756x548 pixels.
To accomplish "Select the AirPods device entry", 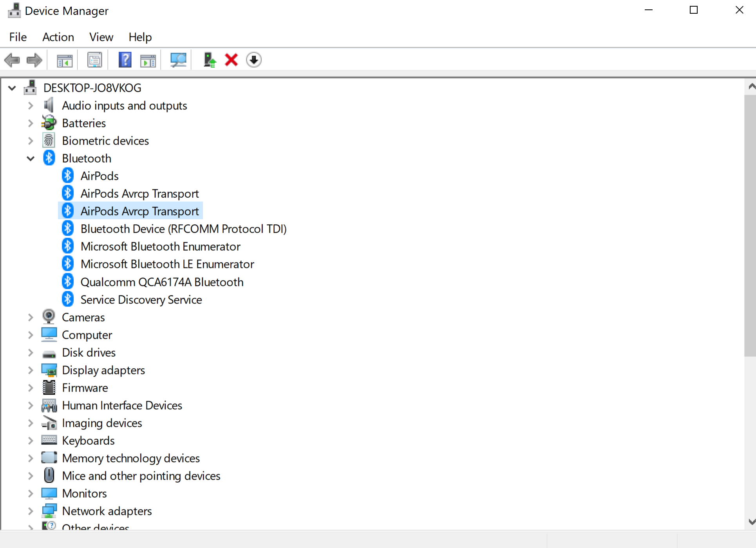I will point(99,176).
